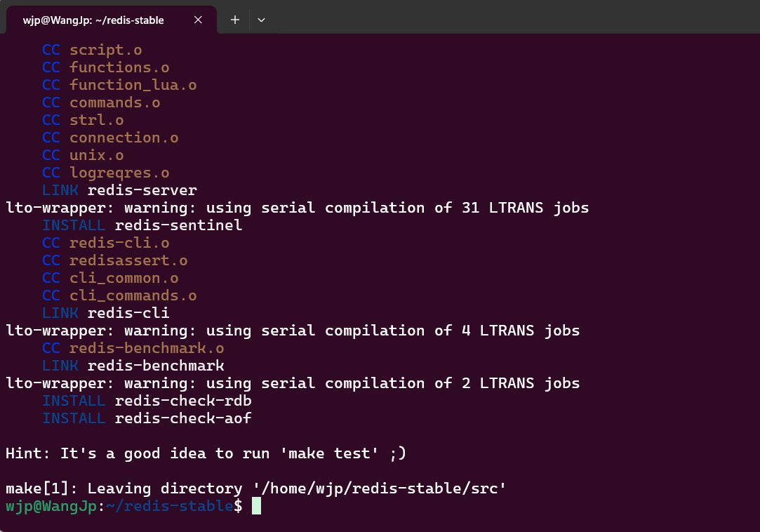
Task: Click the 'function_lua.o' line
Action: (x=119, y=85)
